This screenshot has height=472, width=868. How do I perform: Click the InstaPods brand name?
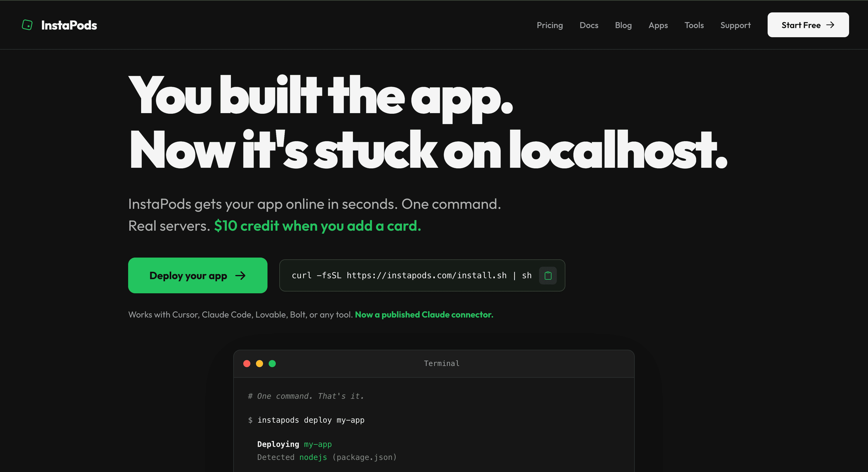click(69, 25)
